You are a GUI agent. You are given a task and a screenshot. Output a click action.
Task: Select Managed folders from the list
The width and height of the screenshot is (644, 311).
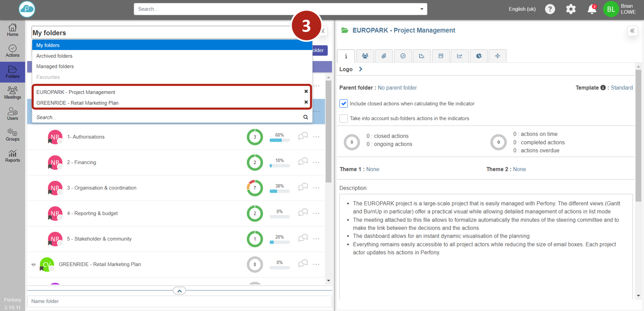[55, 66]
